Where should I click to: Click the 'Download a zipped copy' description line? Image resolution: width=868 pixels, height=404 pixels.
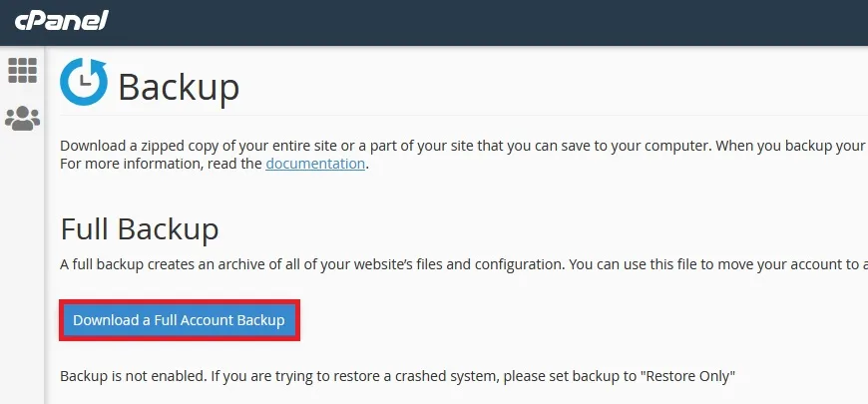coord(464,146)
